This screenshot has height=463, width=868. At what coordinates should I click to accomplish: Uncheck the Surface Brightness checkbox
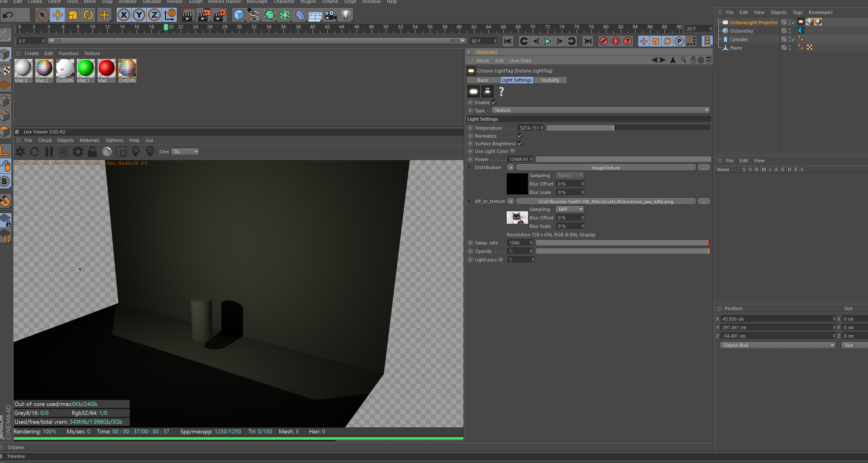pyautogui.click(x=520, y=144)
